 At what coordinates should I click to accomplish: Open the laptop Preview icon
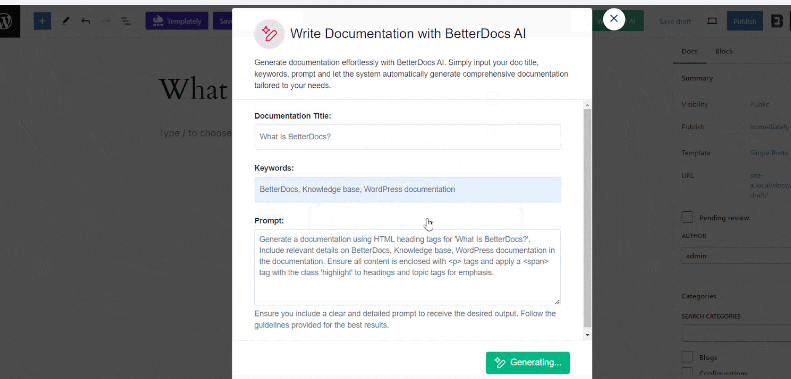coord(712,21)
